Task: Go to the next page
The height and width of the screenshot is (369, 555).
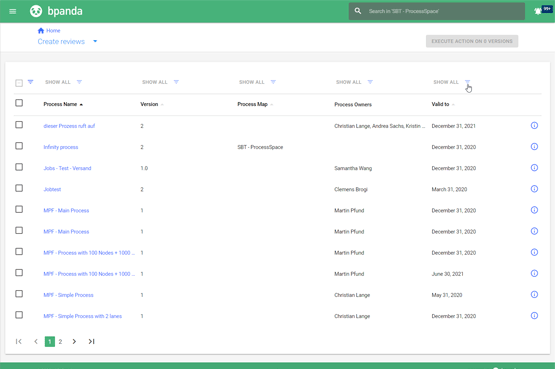Action: tap(74, 341)
